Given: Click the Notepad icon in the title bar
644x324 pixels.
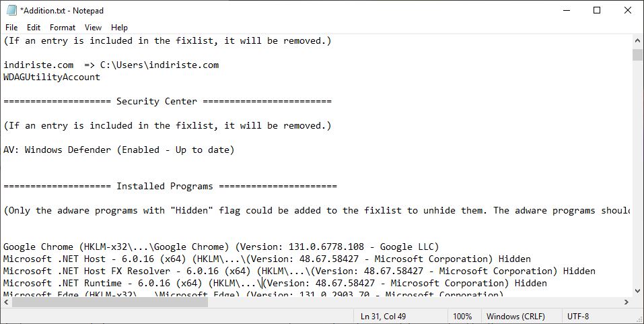Looking at the screenshot, I should [11, 10].
